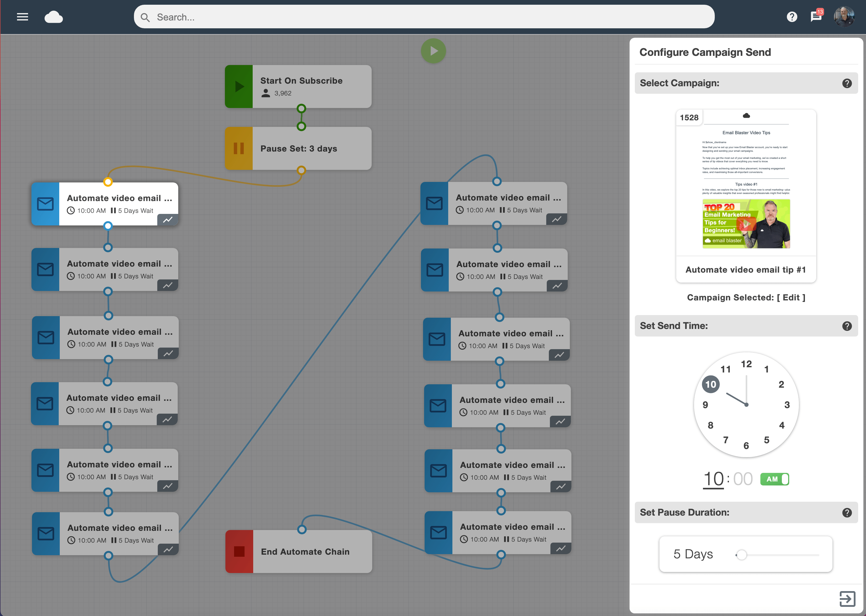Click the orange pause icon on Pause Set node
The image size is (866, 616).
click(x=239, y=148)
